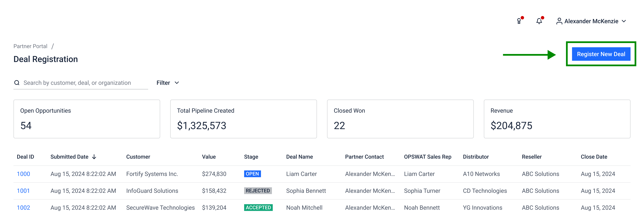Expand the Alexander McKenzie account menu
This screenshot has height=216, width=644.
(624, 21)
